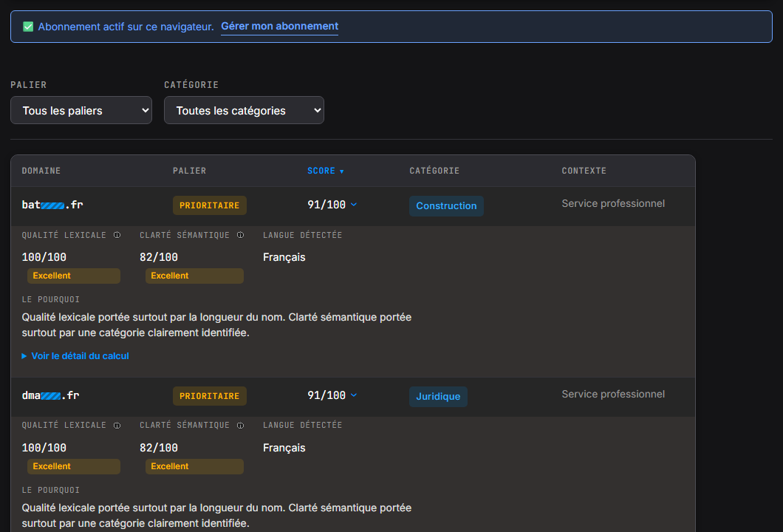This screenshot has width=783, height=532.
Task: Select the bat….fr domain name
Action: (52, 205)
